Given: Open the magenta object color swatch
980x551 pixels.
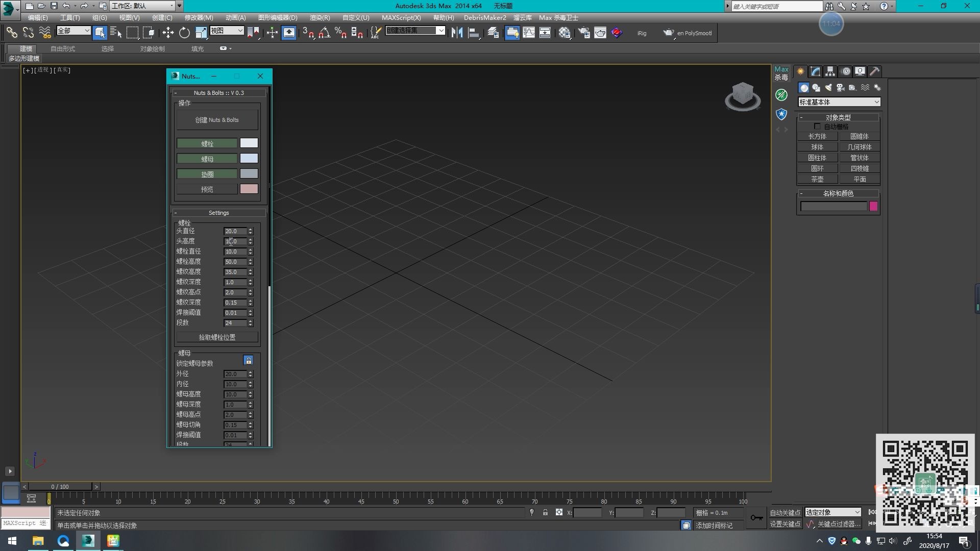Looking at the screenshot, I should click(x=873, y=206).
